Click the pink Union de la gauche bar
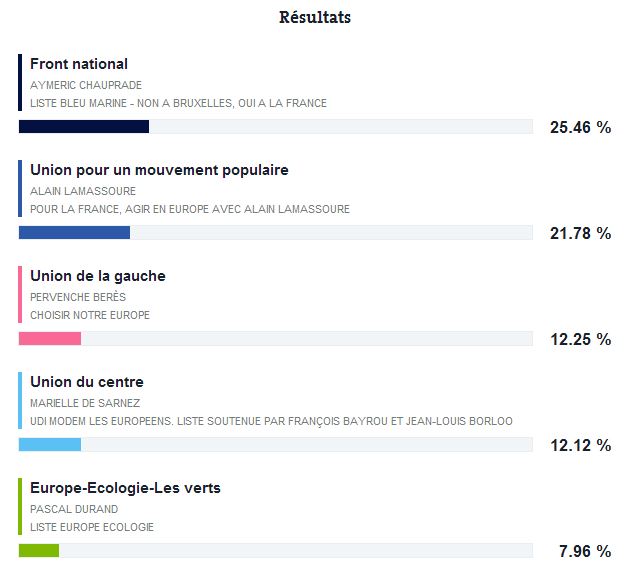Viewport: 632px width, 576px height. 50,339
